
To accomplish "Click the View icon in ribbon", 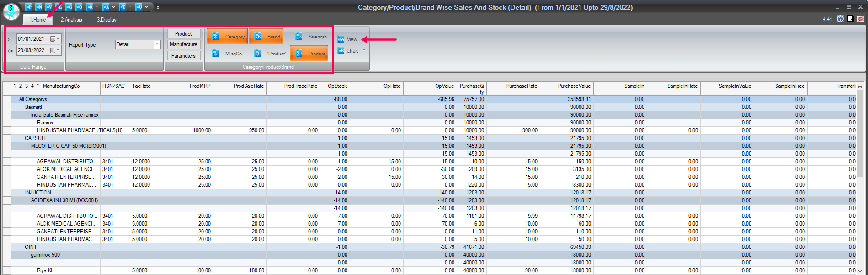I will point(341,39).
